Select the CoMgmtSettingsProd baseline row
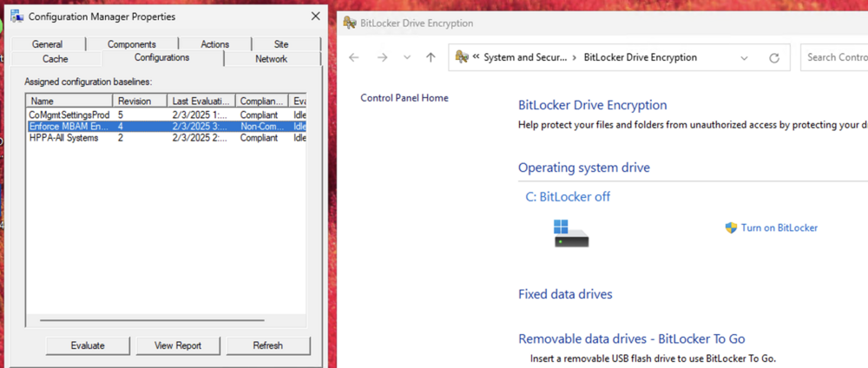868x368 pixels. coord(166,115)
